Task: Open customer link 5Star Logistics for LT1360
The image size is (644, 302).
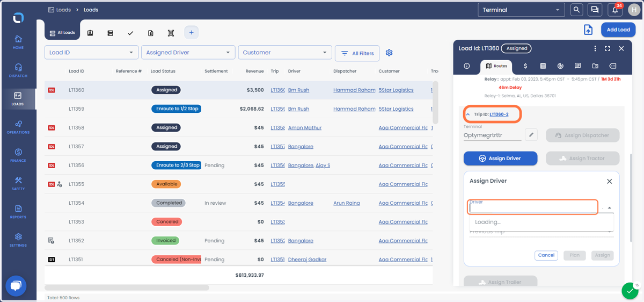Action: (396, 90)
